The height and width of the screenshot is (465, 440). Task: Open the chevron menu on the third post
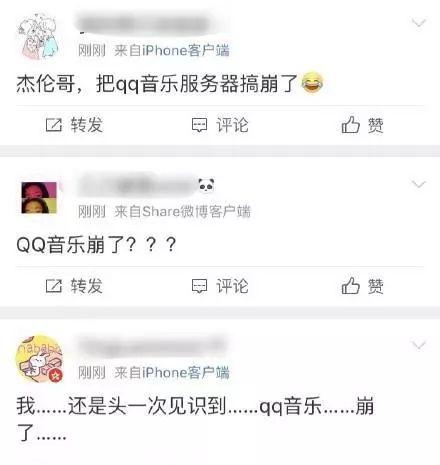coord(419,345)
